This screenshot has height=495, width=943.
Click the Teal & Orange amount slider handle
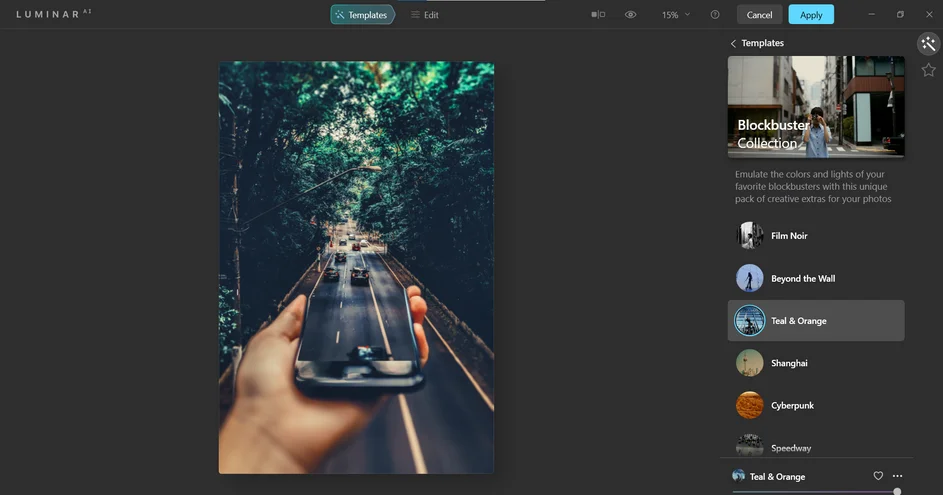pyautogui.click(x=897, y=491)
